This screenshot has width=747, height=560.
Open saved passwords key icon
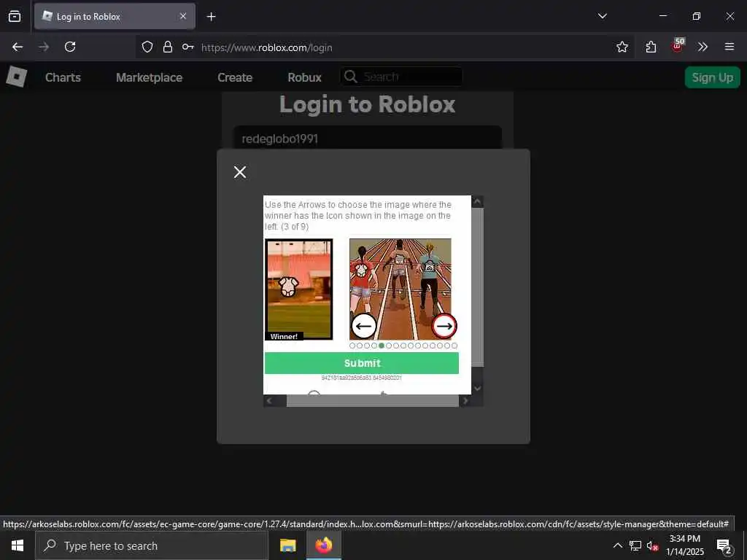point(187,47)
